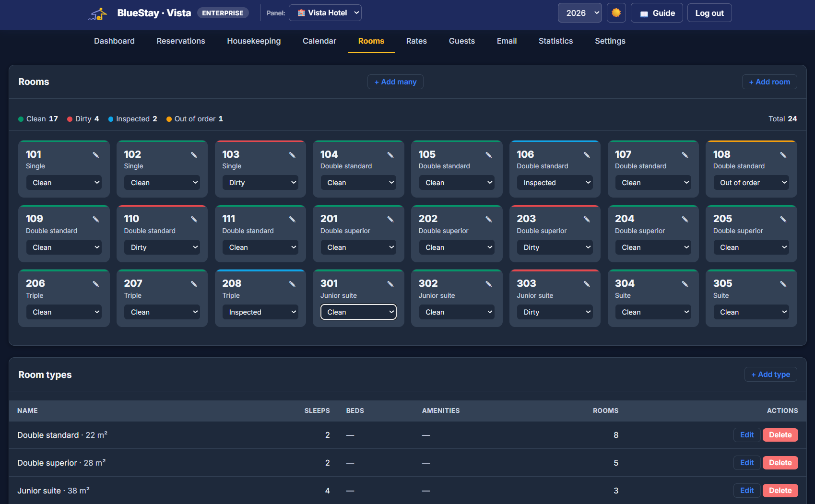Edit room 303 with pencil icon
Image resolution: width=815 pixels, height=504 pixels.
(x=587, y=284)
